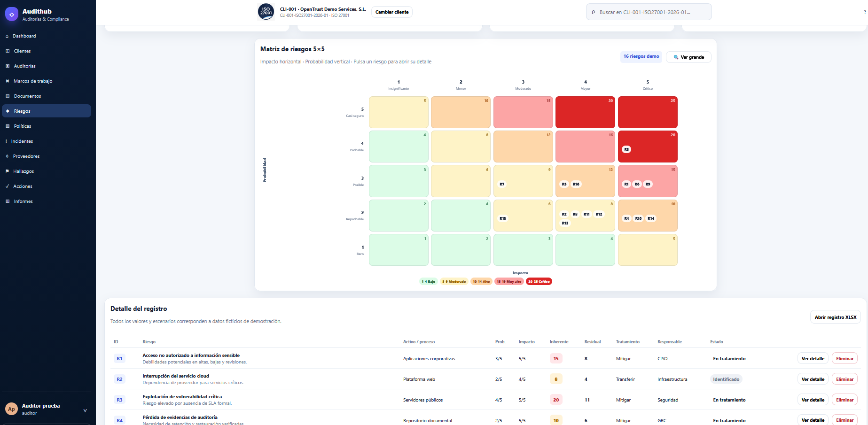Image resolution: width=868 pixels, height=425 pixels.
Task: Open risk R9 chip in matrix
Action: pyautogui.click(x=648, y=184)
